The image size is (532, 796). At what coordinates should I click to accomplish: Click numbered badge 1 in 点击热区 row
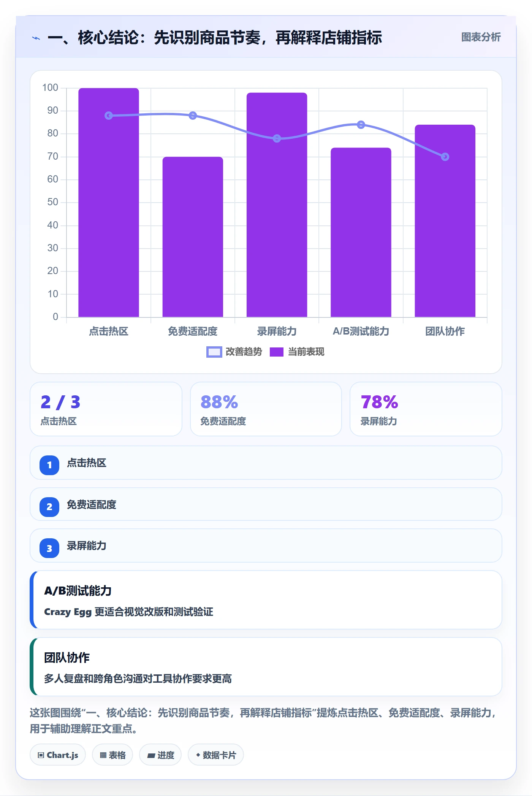click(x=49, y=465)
